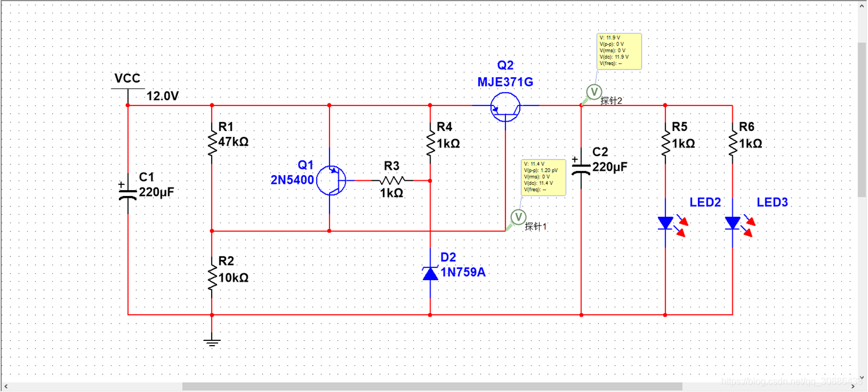Image resolution: width=868 pixels, height=392 pixels.
Task: Click the 11.9 V probe readout box
Action: (x=619, y=52)
